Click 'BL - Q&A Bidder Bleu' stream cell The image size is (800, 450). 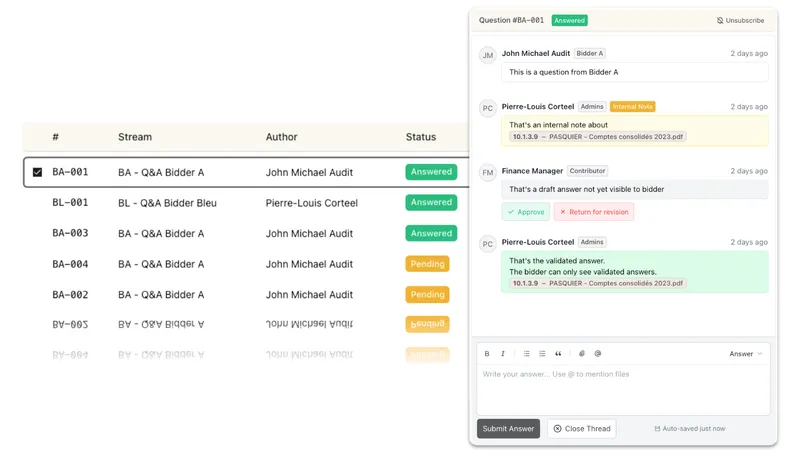(167, 203)
